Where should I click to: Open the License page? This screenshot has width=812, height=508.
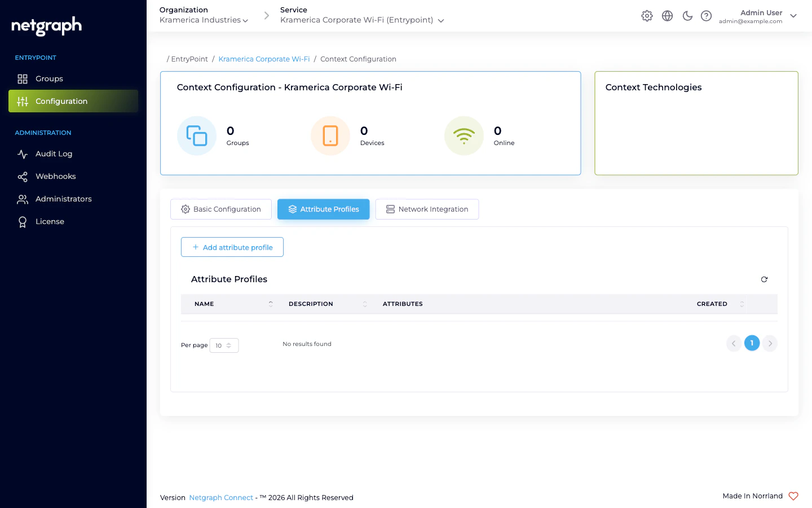(73, 221)
